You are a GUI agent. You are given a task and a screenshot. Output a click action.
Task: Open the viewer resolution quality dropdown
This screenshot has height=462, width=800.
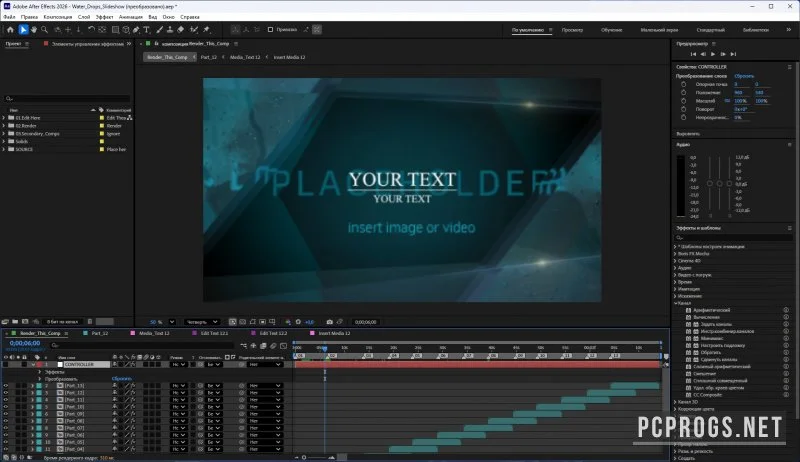point(202,322)
